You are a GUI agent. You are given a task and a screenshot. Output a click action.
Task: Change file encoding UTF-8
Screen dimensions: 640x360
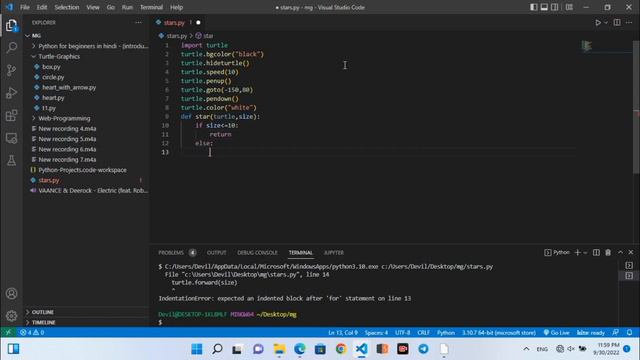(x=402, y=333)
